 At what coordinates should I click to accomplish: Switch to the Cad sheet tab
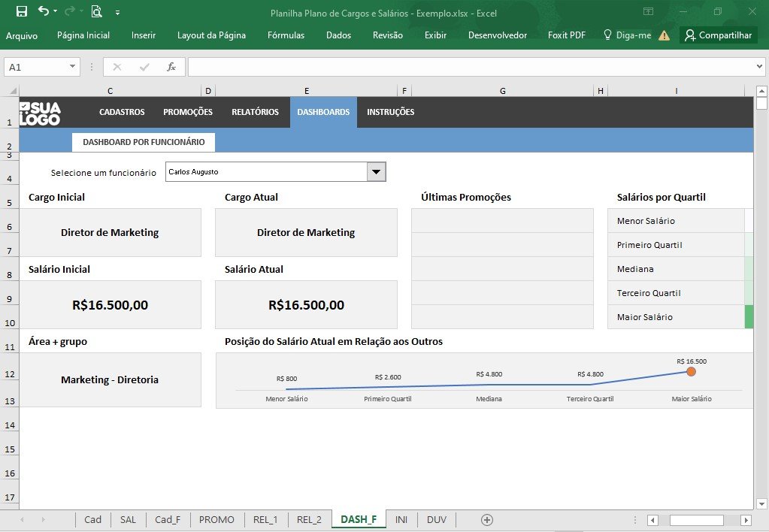click(x=92, y=520)
